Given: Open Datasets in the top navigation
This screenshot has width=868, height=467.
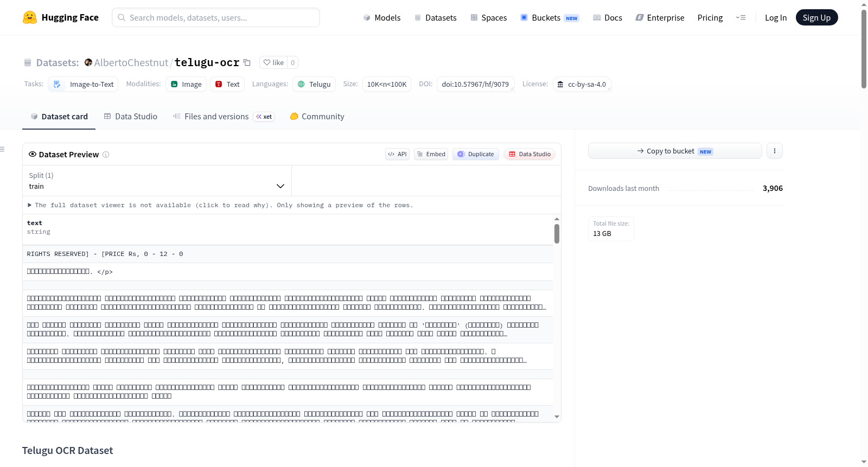Looking at the screenshot, I should pyautogui.click(x=435, y=17).
